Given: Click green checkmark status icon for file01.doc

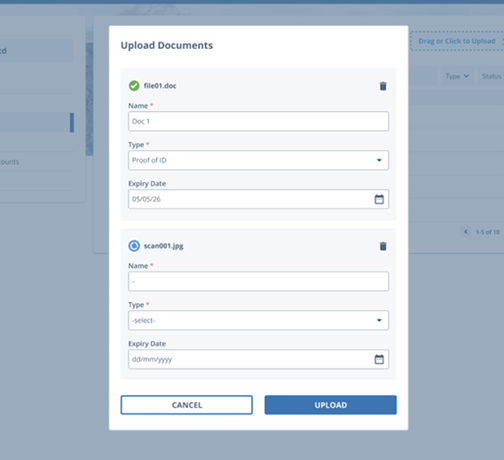Looking at the screenshot, I should pos(134,86).
